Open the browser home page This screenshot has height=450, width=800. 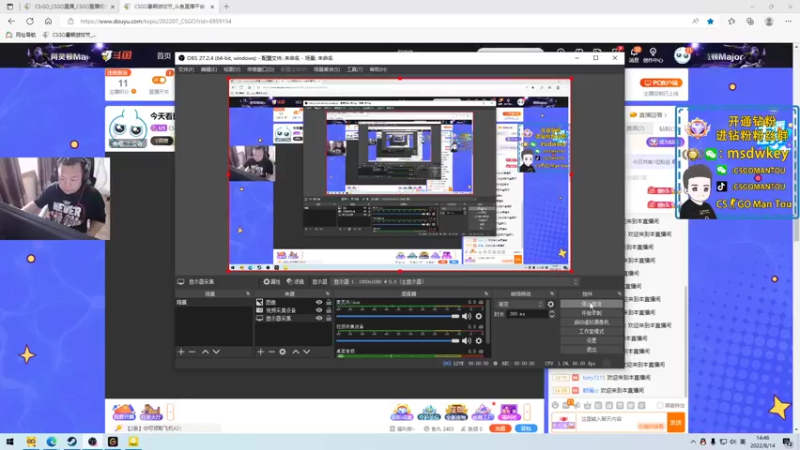48,21
